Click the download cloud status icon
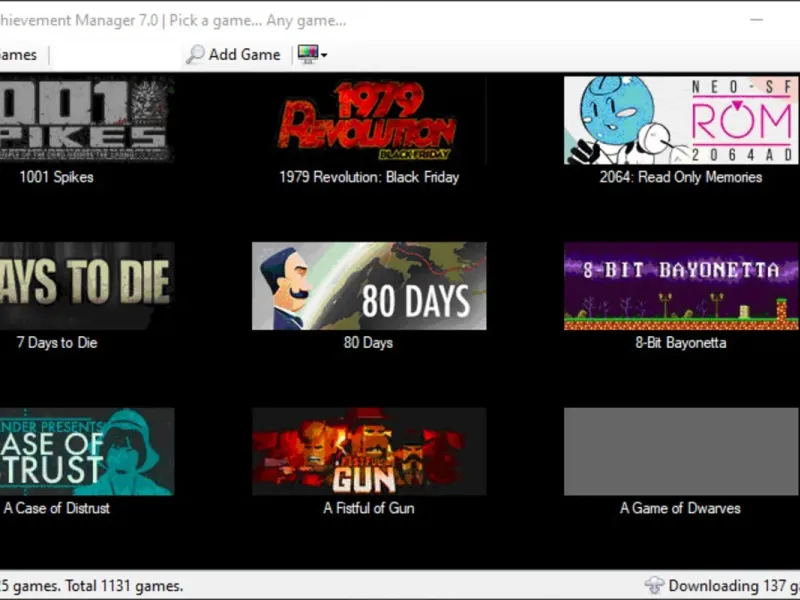The width and height of the screenshot is (800, 600). (655, 585)
